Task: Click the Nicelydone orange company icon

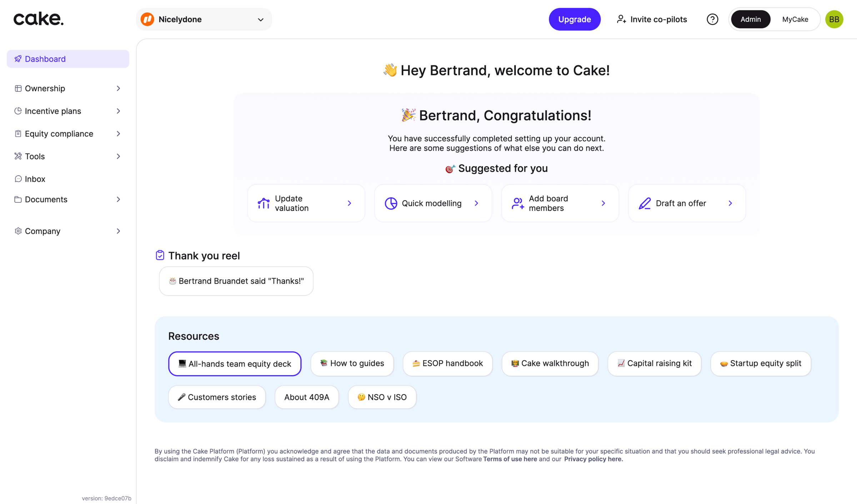Action: pyautogui.click(x=147, y=19)
